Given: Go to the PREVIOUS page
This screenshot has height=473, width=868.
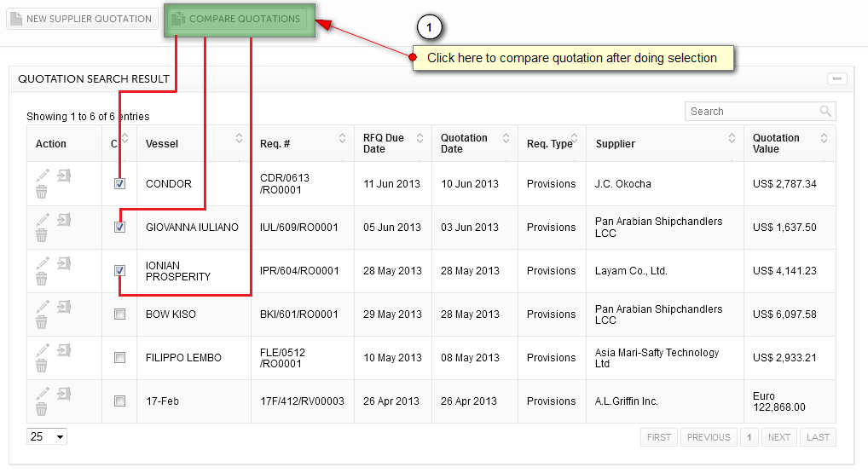Looking at the screenshot, I should 709,437.
